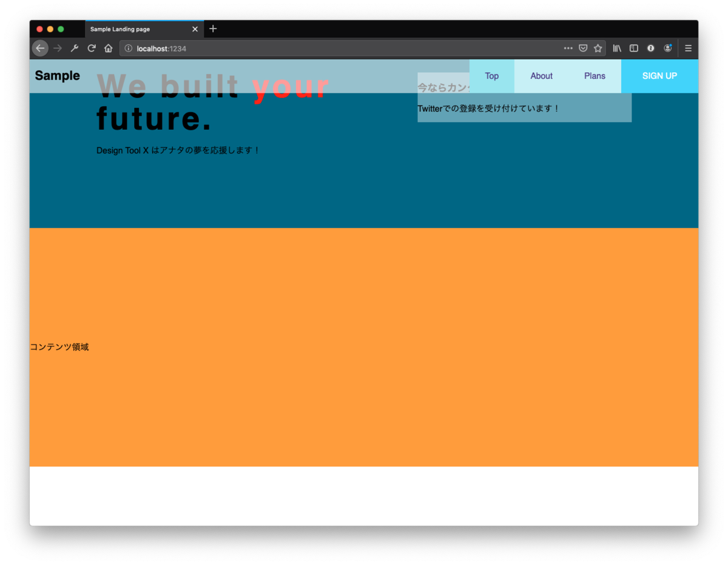Close the Sample Landing page tab
Image resolution: width=728 pixels, height=565 pixels.
coord(195,29)
